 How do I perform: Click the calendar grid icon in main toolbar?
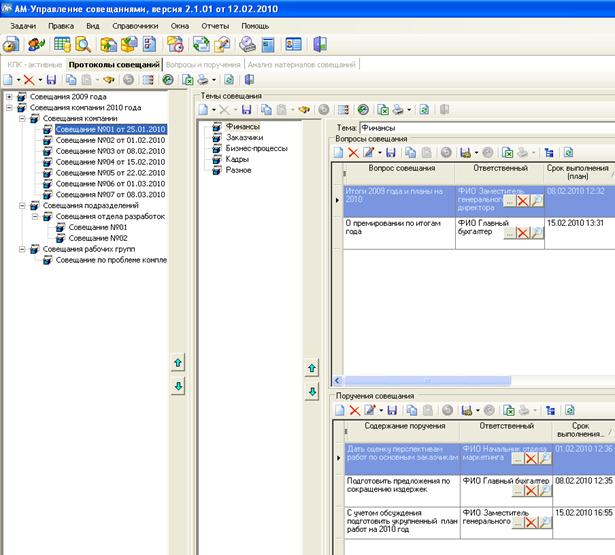62,44
